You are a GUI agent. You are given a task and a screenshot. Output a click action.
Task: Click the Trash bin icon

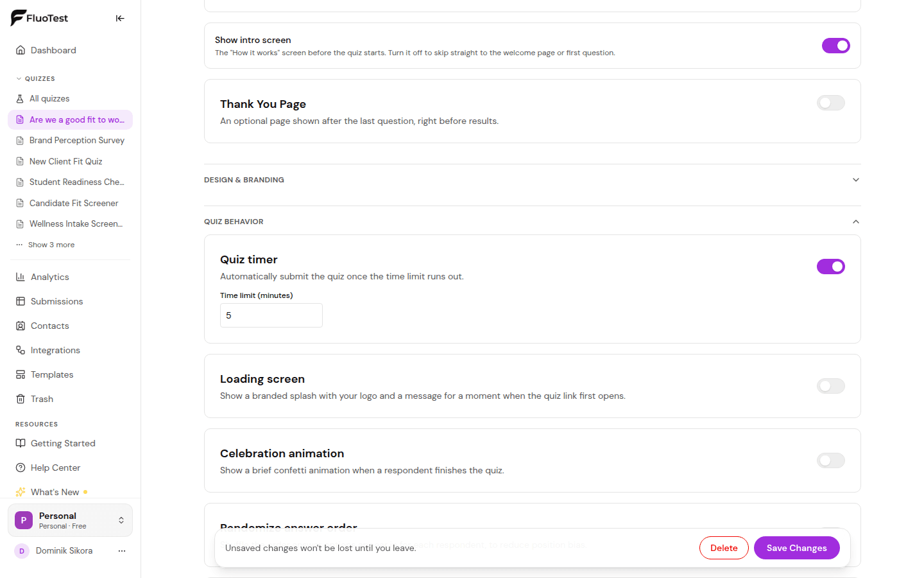[x=21, y=399]
